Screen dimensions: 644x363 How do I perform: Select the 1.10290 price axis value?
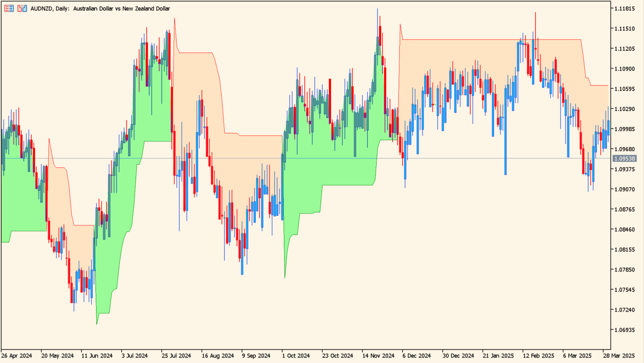(x=624, y=109)
